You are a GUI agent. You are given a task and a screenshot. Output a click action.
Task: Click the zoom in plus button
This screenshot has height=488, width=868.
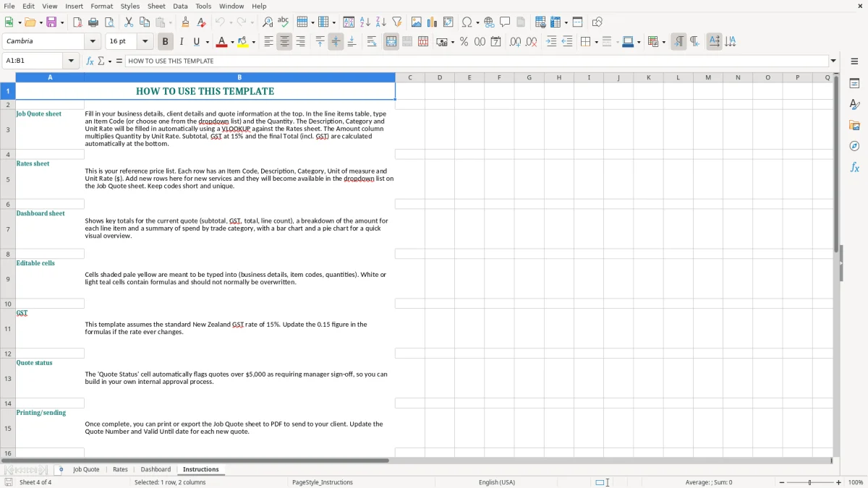(x=839, y=482)
